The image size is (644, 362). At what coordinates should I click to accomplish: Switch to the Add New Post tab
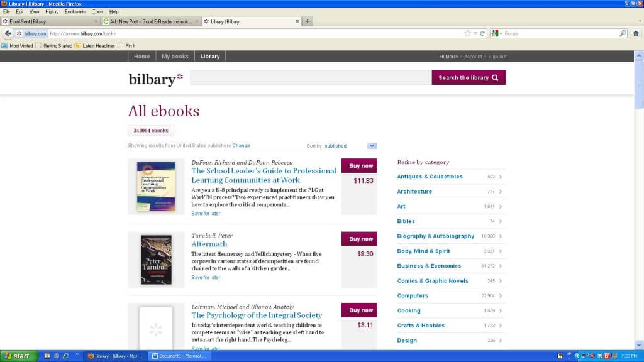tap(150, 21)
